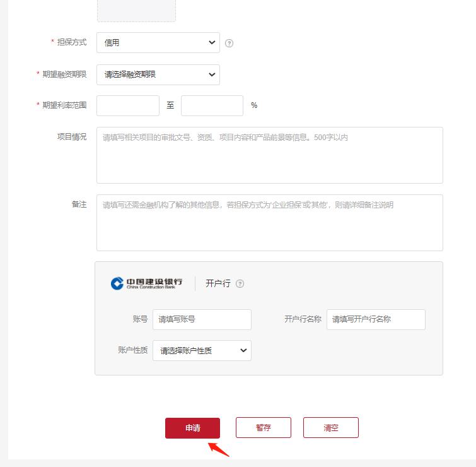Viewport: 476px width, 467px height.
Task: Save draft with 暂存 button
Action: click(263, 427)
